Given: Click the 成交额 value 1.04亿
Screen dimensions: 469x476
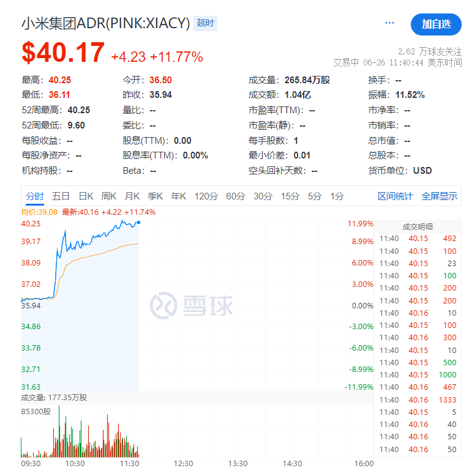Looking at the screenshot, I should point(298,95).
